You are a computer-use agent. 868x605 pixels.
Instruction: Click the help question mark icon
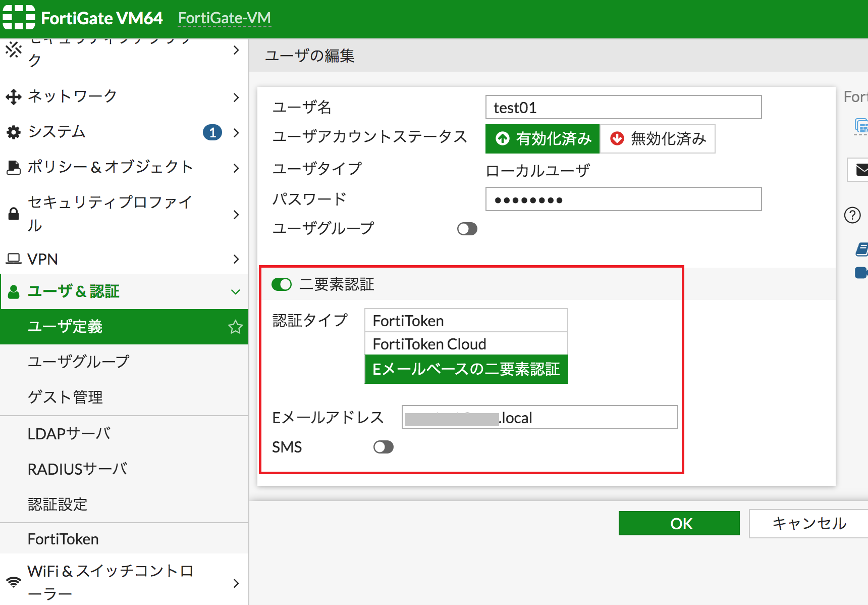pyautogui.click(x=852, y=215)
